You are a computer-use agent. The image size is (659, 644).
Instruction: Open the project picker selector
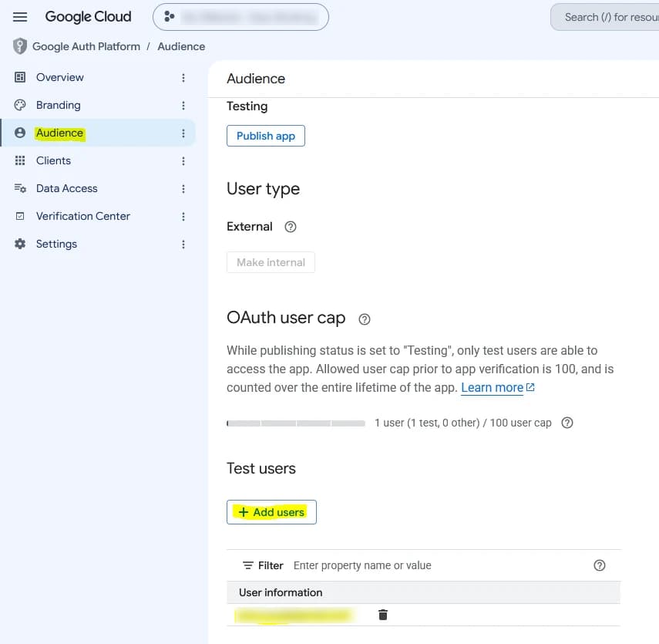(240, 17)
